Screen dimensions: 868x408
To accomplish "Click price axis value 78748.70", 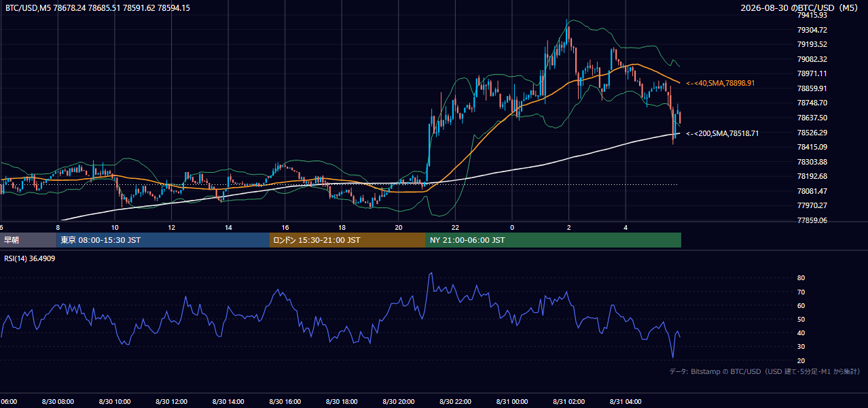I will click(812, 103).
